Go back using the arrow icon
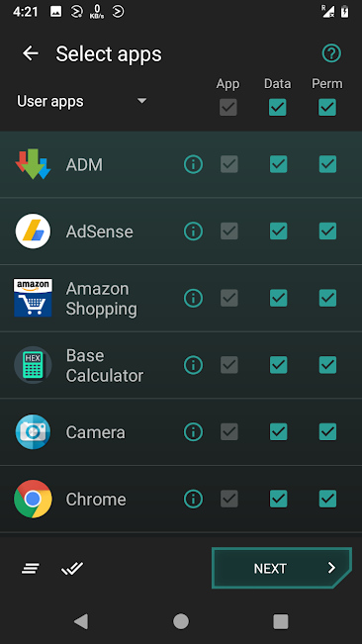The height and width of the screenshot is (644, 362). [x=31, y=53]
